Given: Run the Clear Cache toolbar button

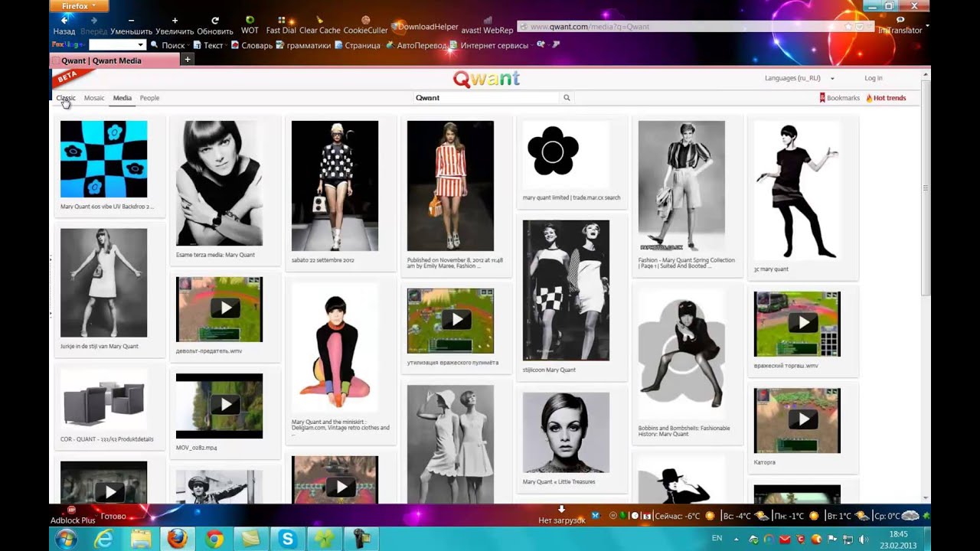Looking at the screenshot, I should coord(319,25).
